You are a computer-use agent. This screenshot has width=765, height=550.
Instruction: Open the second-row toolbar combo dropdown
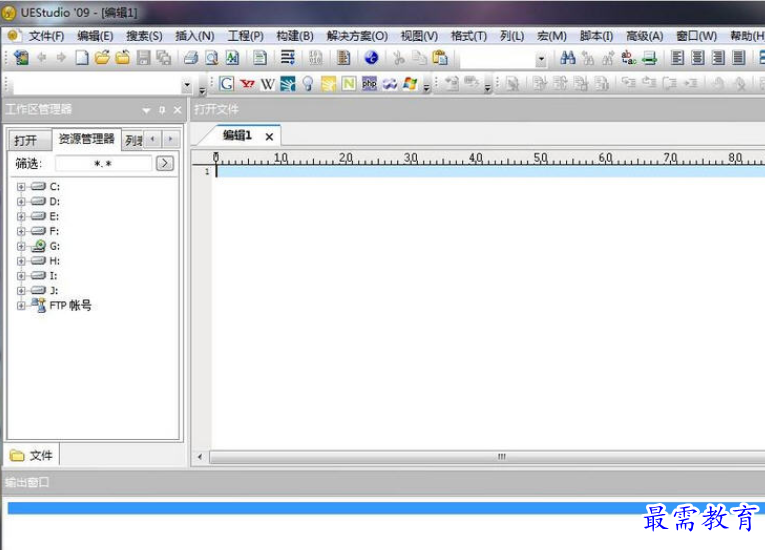187,85
